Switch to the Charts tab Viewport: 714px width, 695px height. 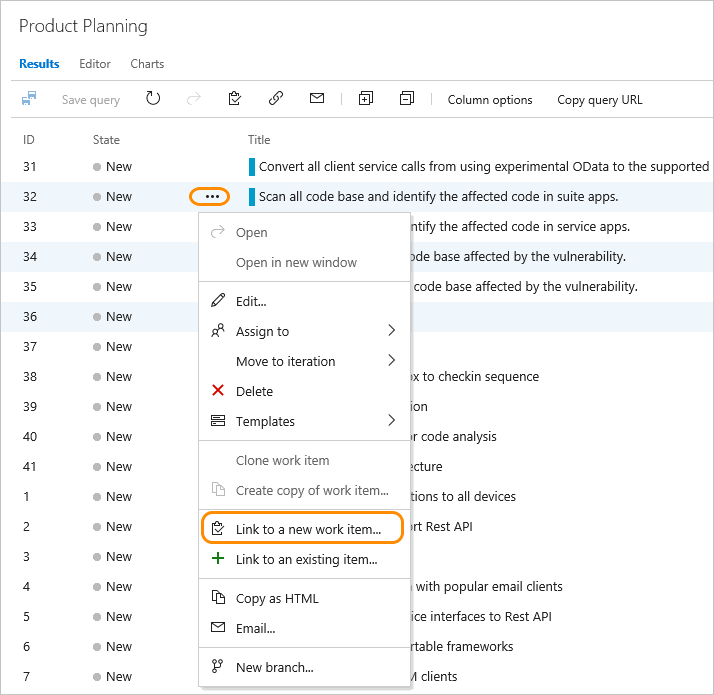tap(147, 64)
